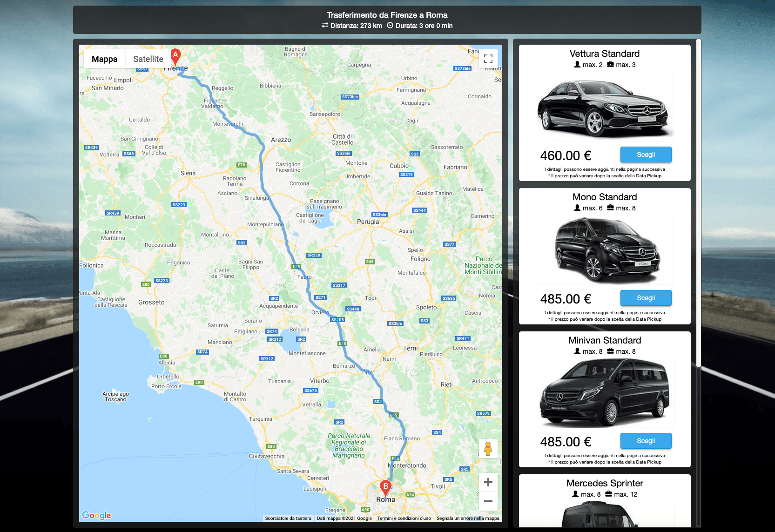Click the Street View pegman icon
Screen dimensions: 775x532
(x=488, y=449)
